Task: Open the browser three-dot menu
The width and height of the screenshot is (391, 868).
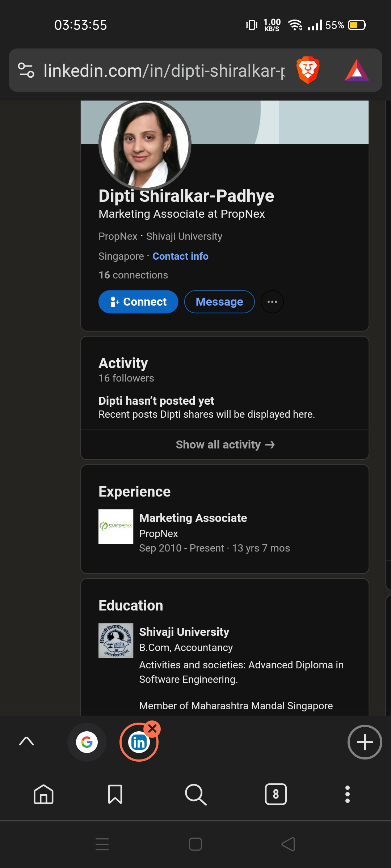Action: (348, 794)
